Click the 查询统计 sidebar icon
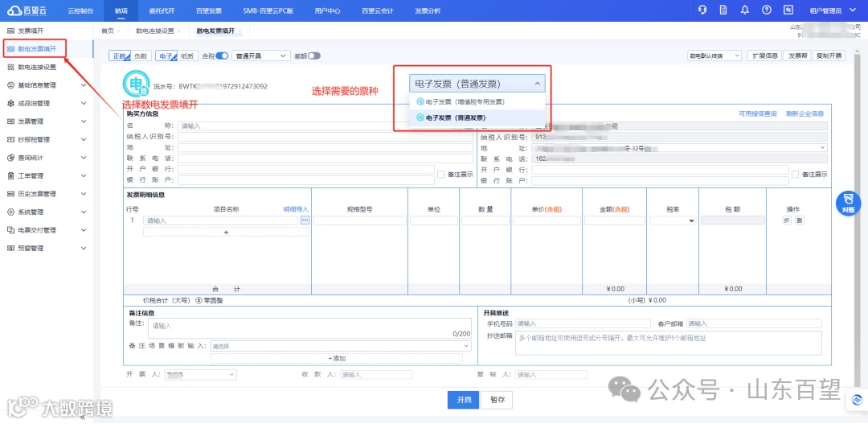 pos(11,158)
